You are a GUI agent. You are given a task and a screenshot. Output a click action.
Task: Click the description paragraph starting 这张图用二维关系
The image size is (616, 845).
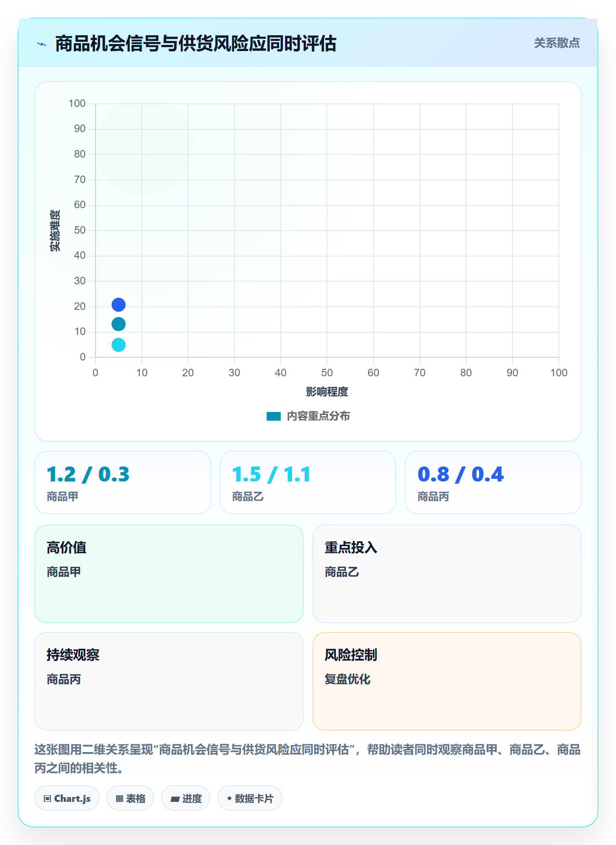coord(308,759)
